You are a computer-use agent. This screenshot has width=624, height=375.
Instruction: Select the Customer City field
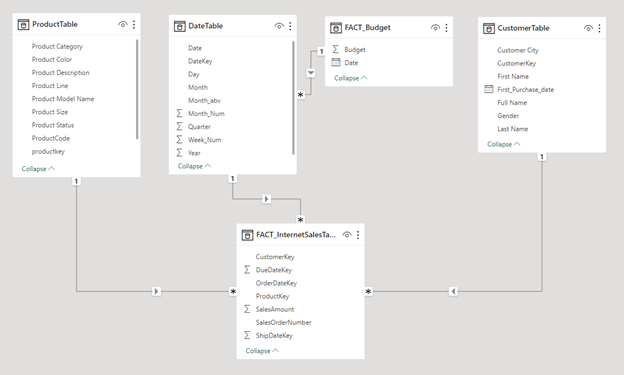coord(518,50)
